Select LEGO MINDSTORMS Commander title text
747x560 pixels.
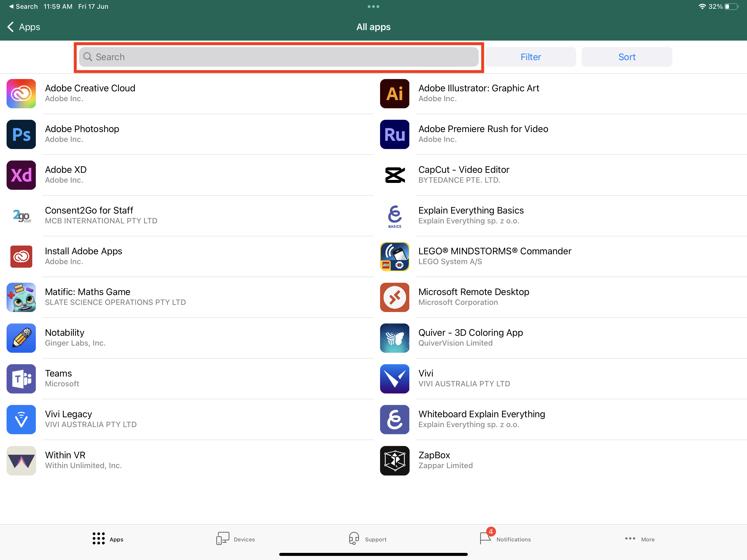click(x=495, y=251)
